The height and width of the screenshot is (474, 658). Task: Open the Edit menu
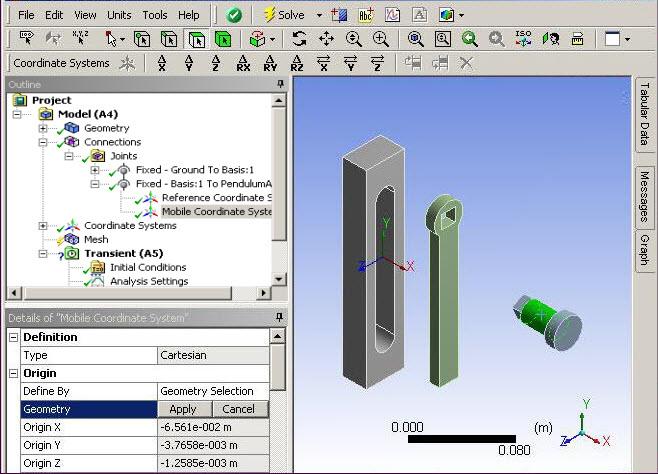click(54, 15)
